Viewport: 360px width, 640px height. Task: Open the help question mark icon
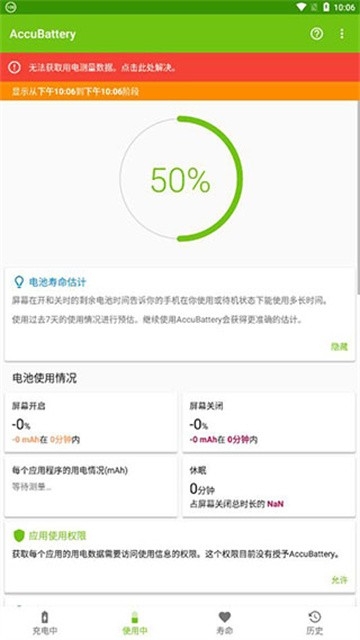coord(316,34)
